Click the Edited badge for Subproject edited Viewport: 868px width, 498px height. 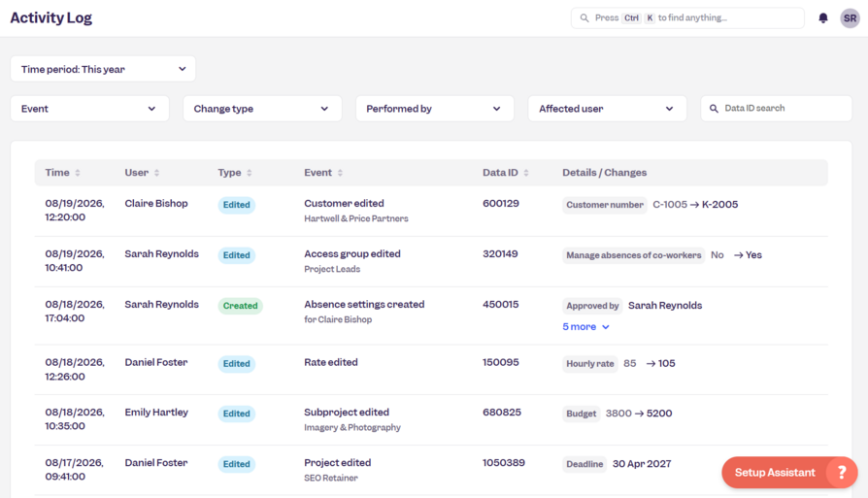[236, 414]
